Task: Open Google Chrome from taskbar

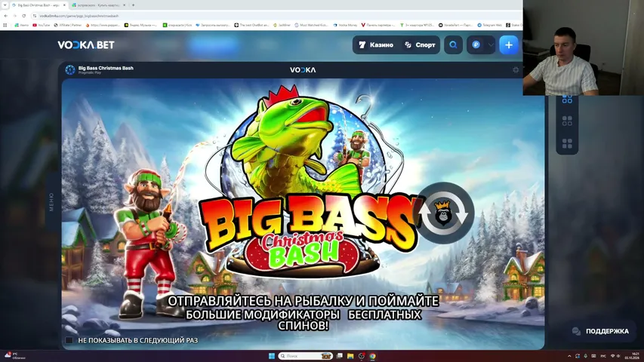Action: [372, 356]
